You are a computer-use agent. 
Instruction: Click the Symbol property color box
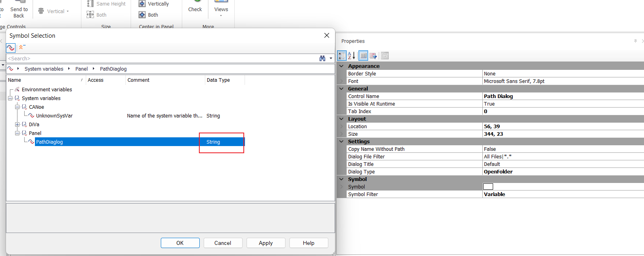coord(488,187)
